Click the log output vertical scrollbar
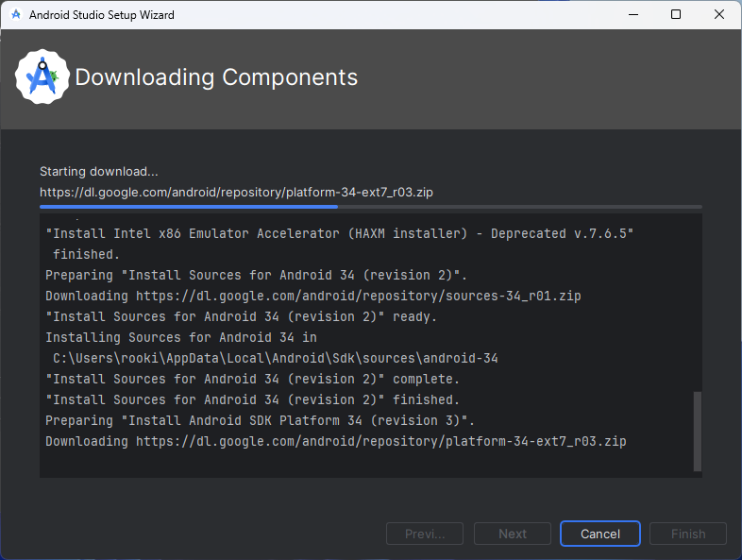The width and height of the screenshot is (742, 560). [697, 432]
